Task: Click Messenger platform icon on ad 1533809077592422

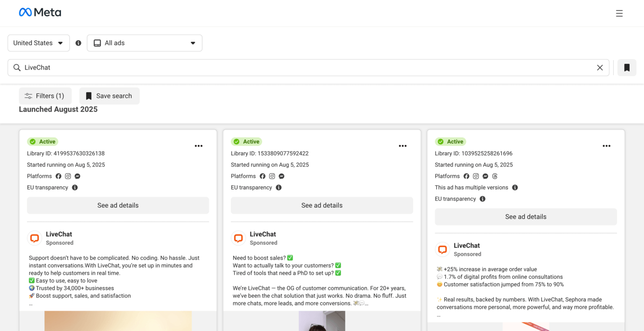Action: coord(281,176)
